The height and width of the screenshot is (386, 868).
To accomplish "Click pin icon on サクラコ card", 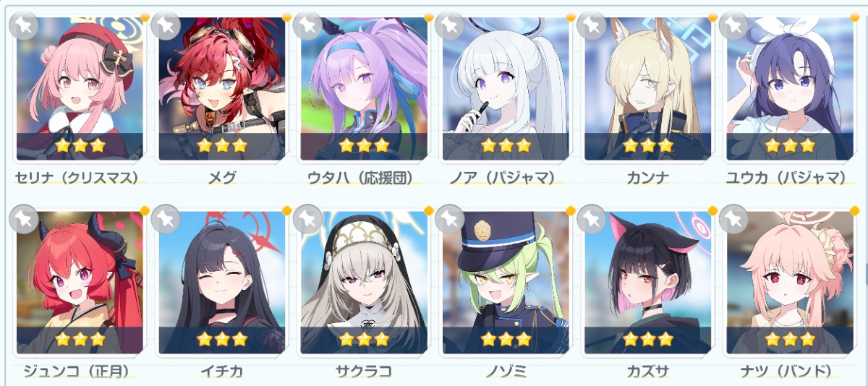I will (308, 218).
